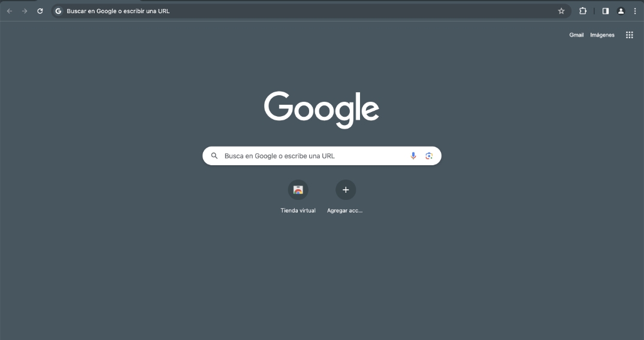Go back with the back arrow
Image resolution: width=644 pixels, height=340 pixels.
pos(10,11)
